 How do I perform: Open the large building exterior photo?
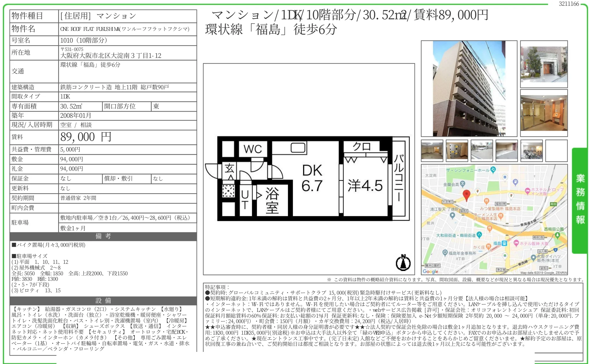pyautogui.click(x=469, y=88)
